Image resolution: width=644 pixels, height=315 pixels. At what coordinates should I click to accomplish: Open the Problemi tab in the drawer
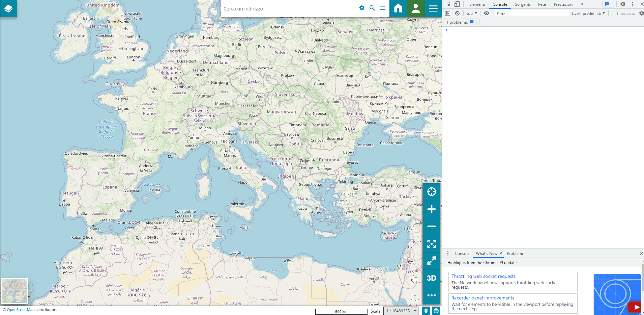click(515, 253)
